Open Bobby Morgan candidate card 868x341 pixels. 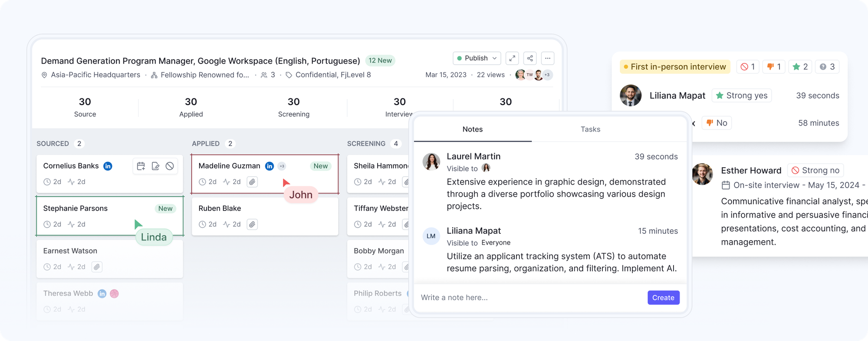point(378,259)
